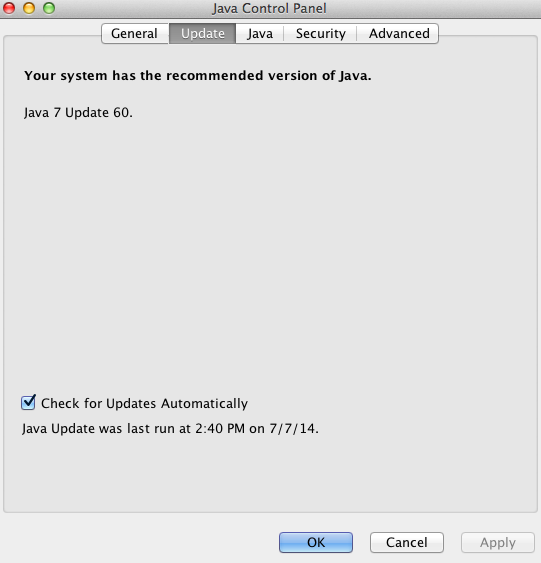Click the greyed-out Apply button
This screenshot has height=563, width=541.
498,542
